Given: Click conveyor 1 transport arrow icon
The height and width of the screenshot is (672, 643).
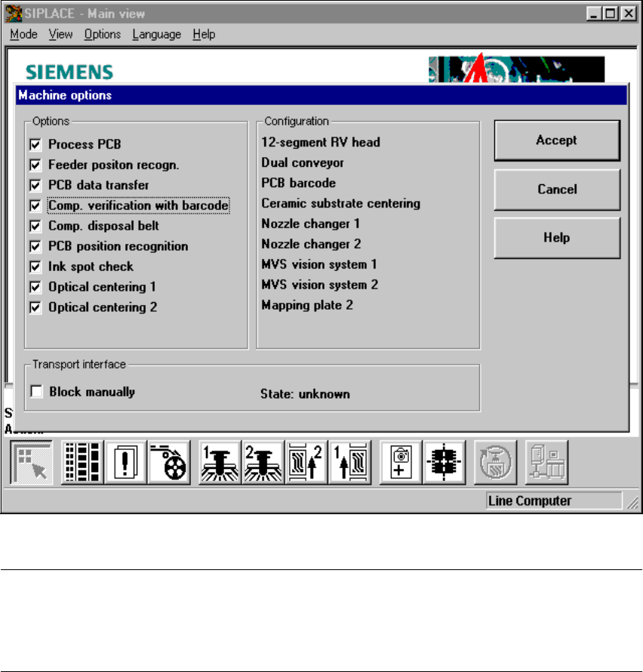Looking at the screenshot, I should pyautogui.click(x=349, y=462).
